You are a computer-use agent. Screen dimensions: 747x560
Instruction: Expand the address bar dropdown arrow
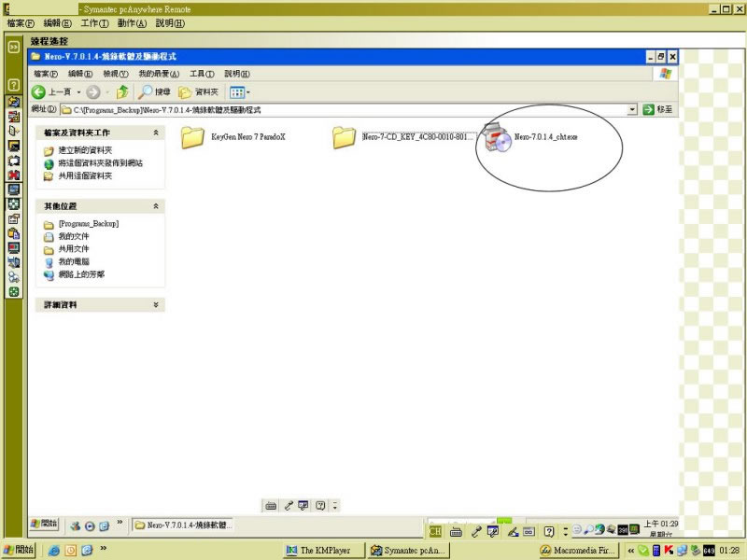point(632,109)
